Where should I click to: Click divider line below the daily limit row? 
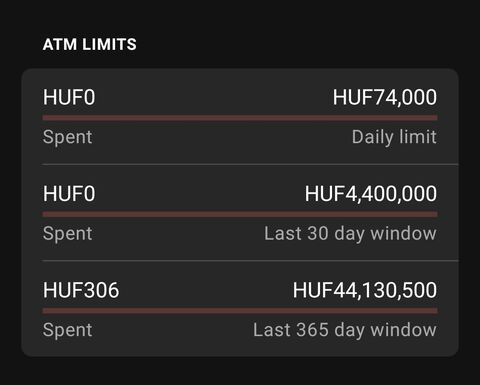click(x=250, y=164)
